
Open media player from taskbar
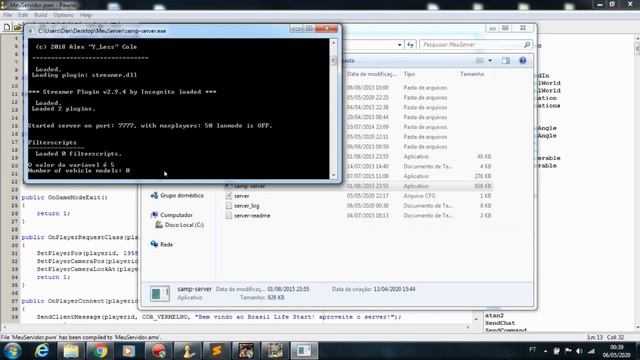pos(129,351)
